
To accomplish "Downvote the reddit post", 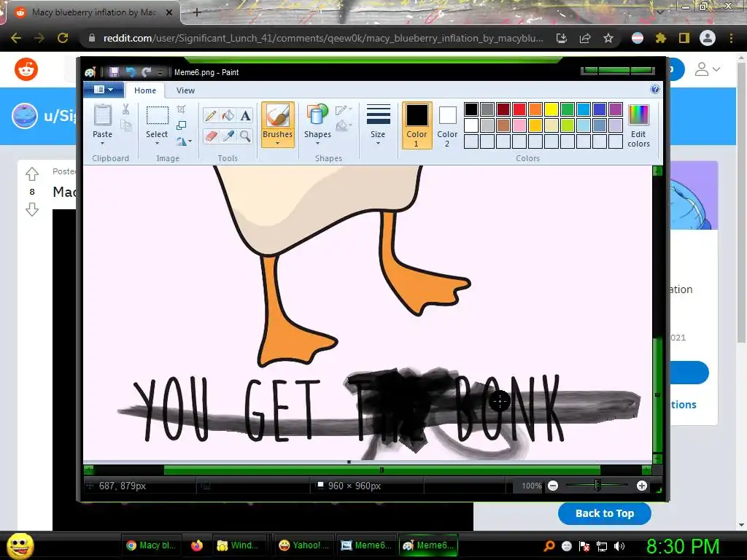I will coord(32,209).
